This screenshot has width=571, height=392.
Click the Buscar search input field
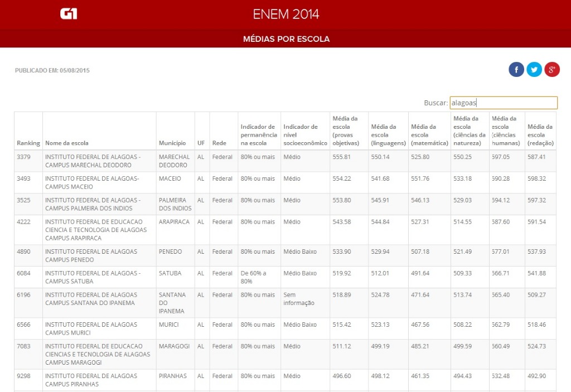click(503, 103)
